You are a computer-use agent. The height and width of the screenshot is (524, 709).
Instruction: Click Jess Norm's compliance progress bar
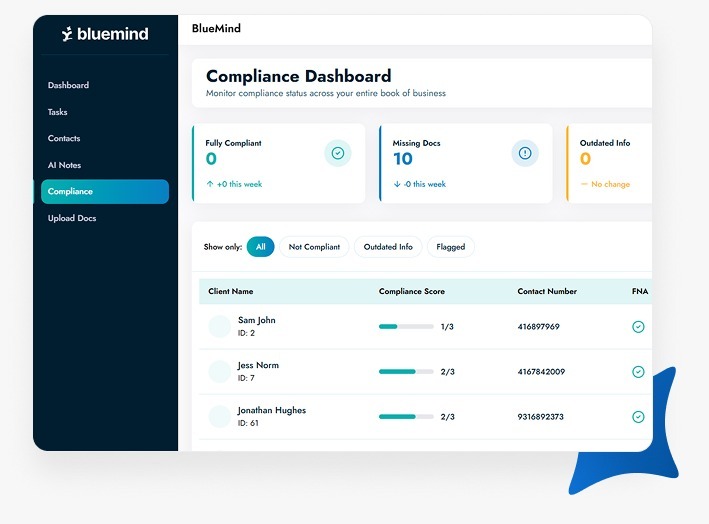[x=406, y=372]
